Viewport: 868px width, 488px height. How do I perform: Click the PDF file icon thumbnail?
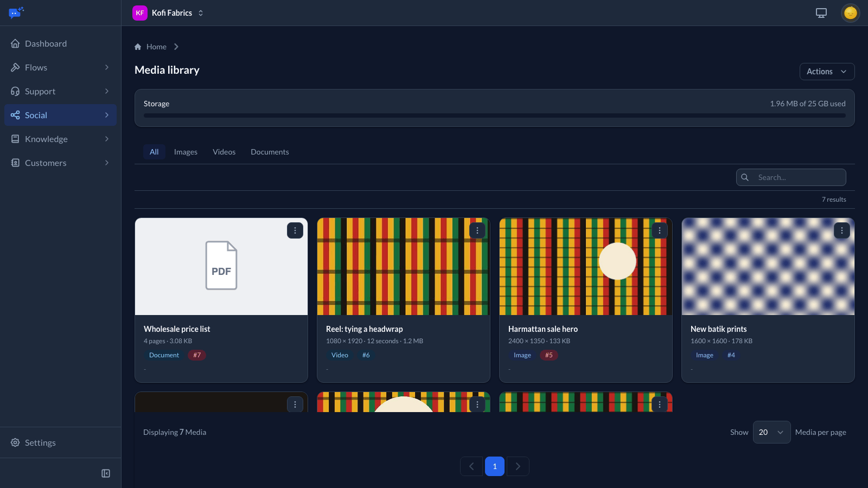(x=221, y=266)
